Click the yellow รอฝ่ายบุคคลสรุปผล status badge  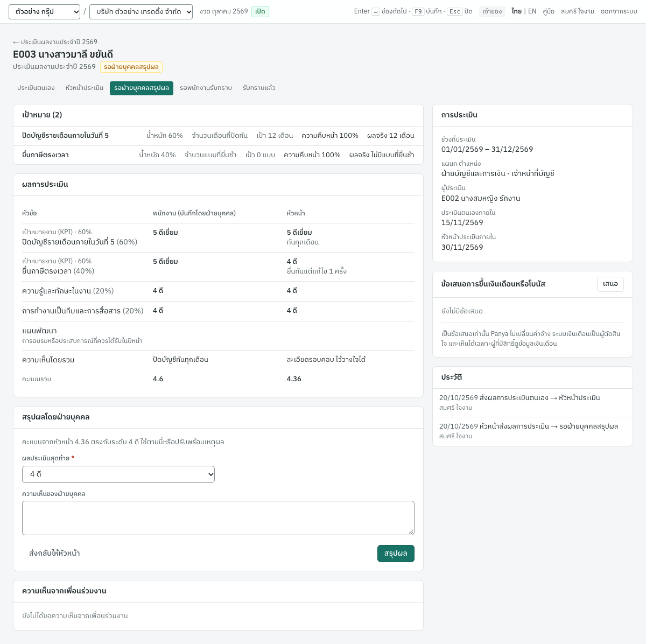tap(131, 67)
